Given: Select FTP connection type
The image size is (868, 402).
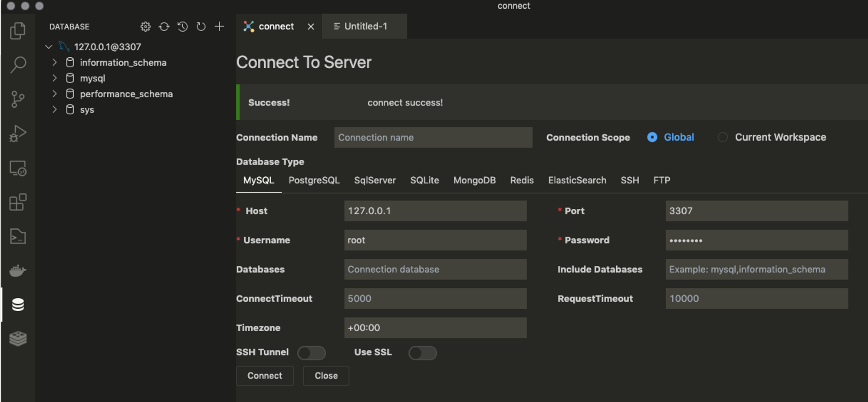Looking at the screenshot, I should pyautogui.click(x=662, y=180).
